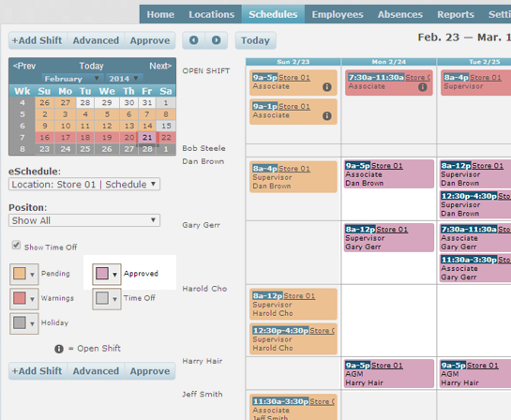The width and height of the screenshot is (511, 420).
Task: Click the Open Shift legend info icon
Action: point(59,349)
